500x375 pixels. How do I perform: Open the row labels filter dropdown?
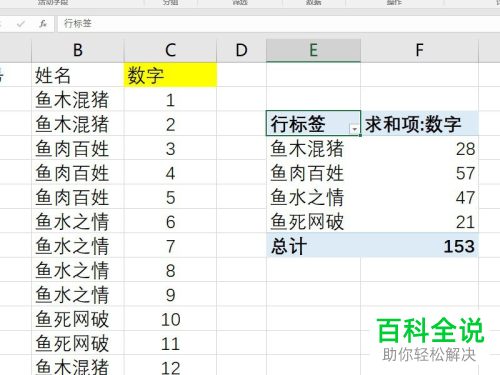355,129
